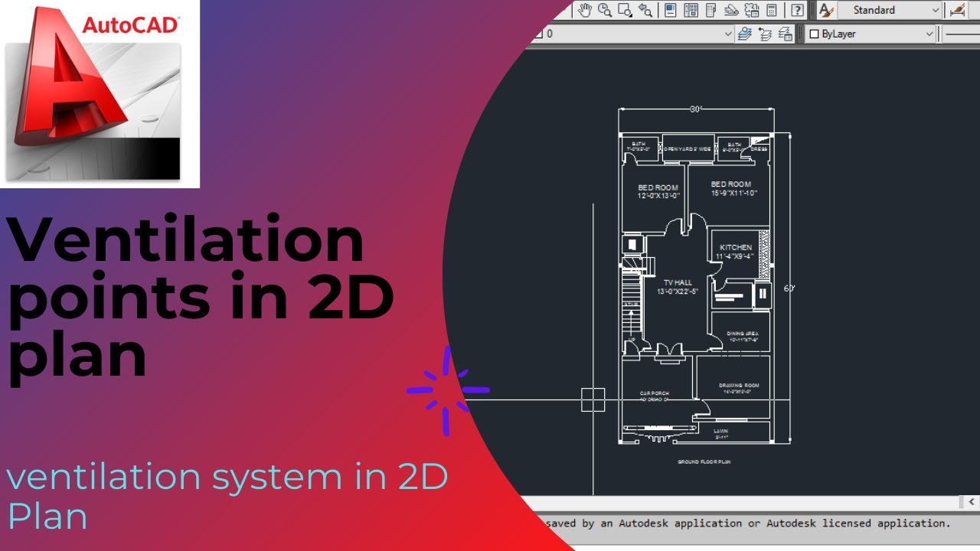
Task: Open the DesignCenter icon
Action: (691, 10)
